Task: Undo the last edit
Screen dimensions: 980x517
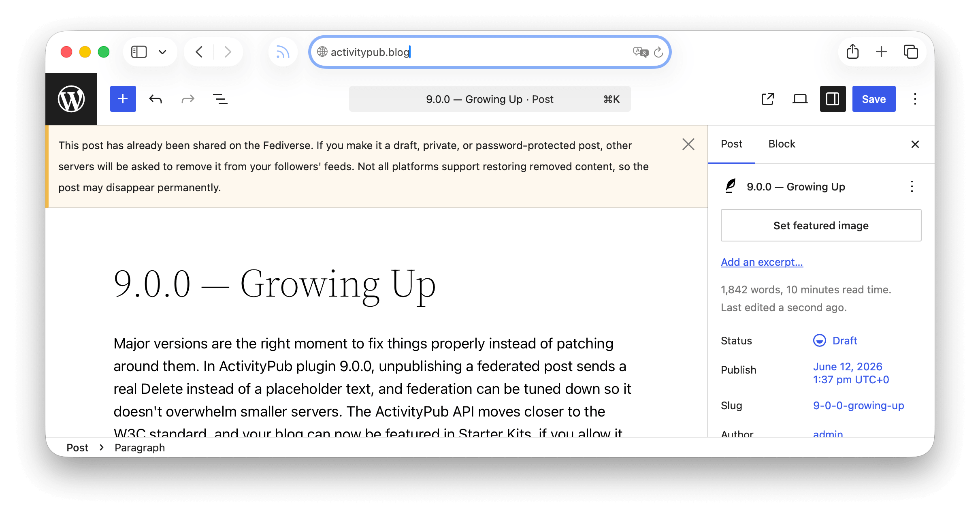Action: tap(156, 99)
